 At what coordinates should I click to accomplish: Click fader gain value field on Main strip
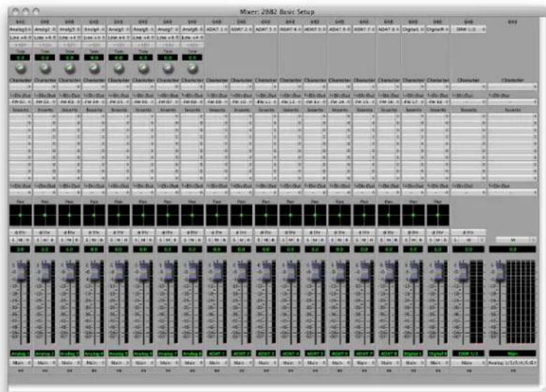tap(512, 249)
